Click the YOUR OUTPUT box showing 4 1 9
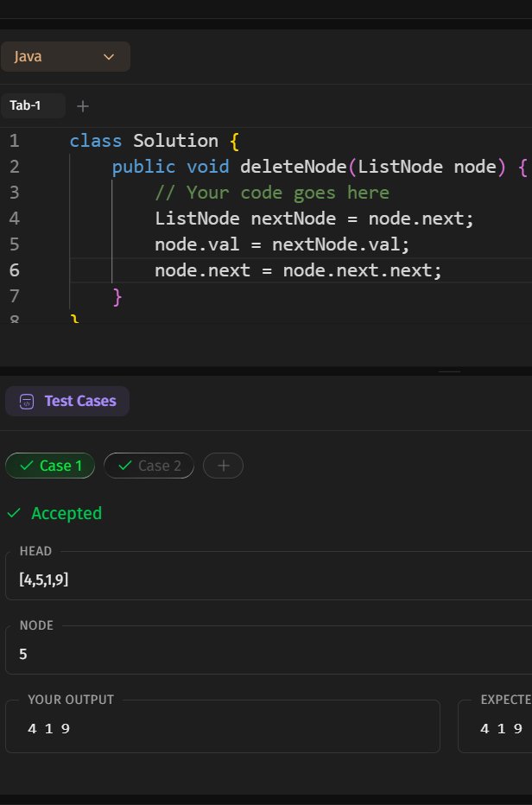 coord(223,727)
